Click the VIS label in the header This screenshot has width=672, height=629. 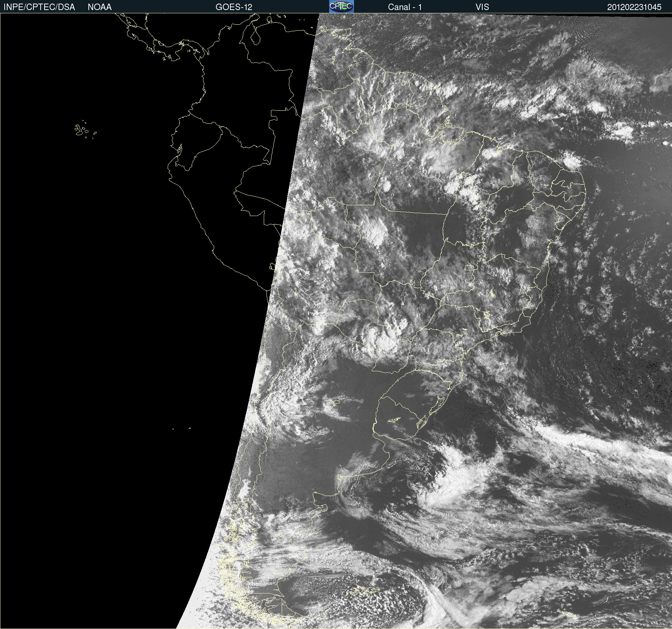482,7
